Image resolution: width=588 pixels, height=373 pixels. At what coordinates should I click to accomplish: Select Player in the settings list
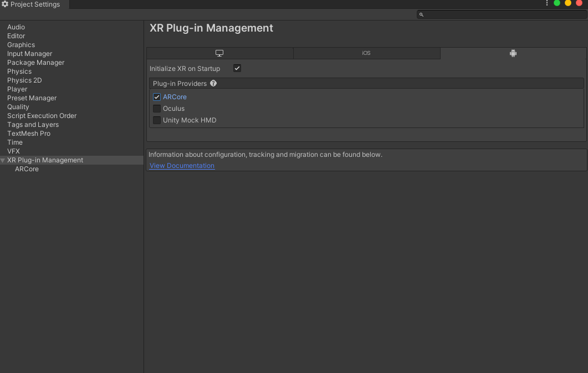[17, 89]
